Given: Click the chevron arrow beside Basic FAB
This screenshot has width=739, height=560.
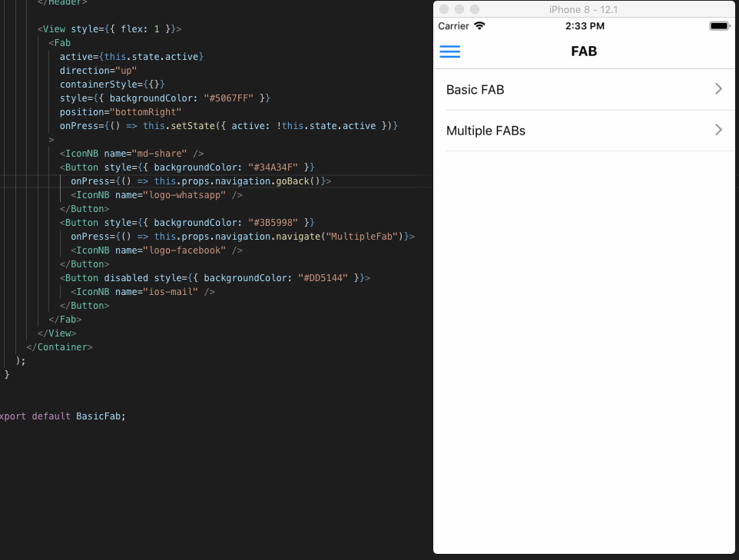Looking at the screenshot, I should (x=718, y=89).
